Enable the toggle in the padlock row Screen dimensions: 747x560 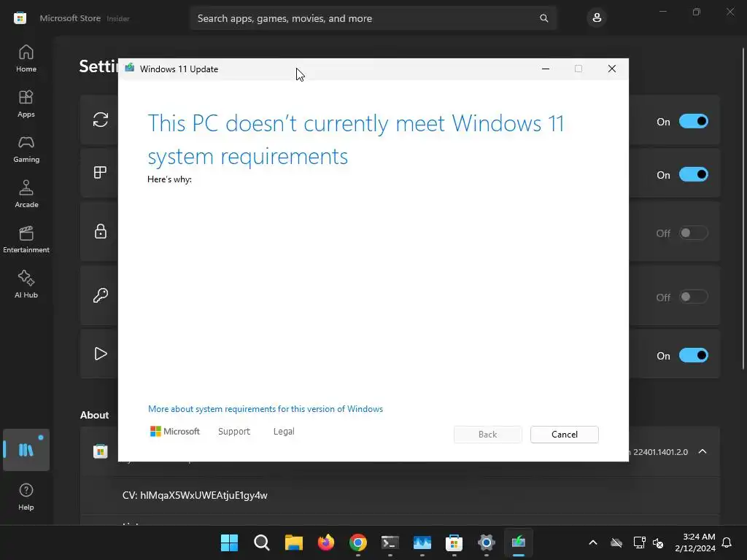693,233
